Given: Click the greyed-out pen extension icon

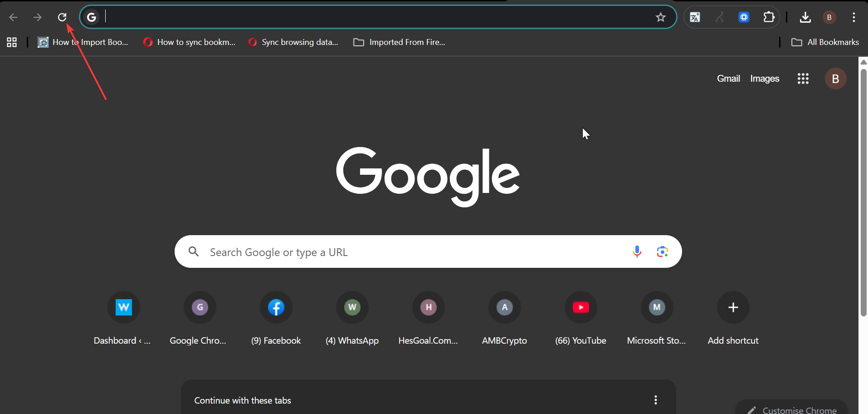Looking at the screenshot, I should [719, 17].
